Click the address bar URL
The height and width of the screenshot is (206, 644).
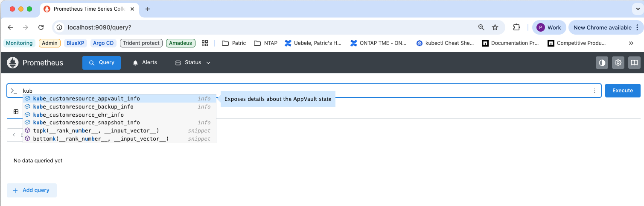tap(99, 27)
